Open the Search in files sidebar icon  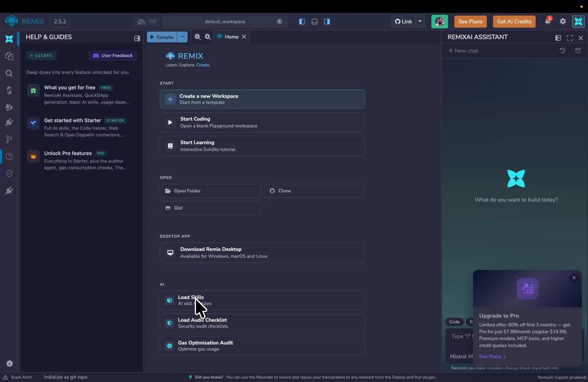point(9,73)
